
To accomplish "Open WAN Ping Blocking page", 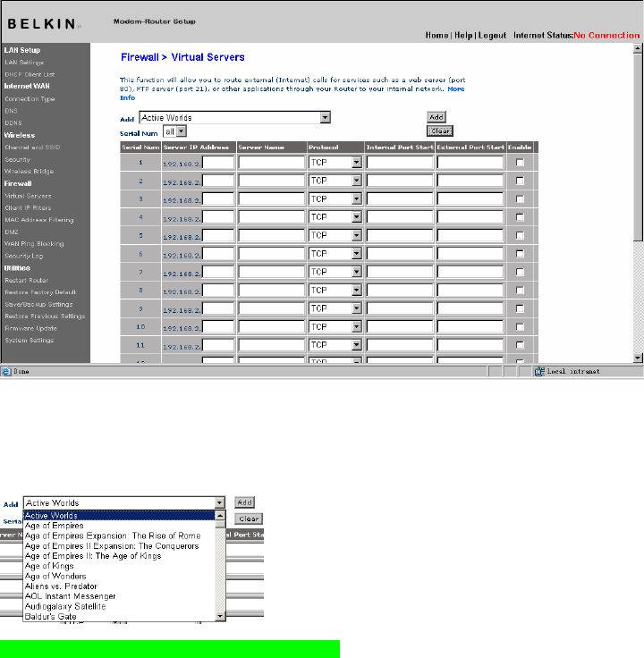I will (34, 244).
